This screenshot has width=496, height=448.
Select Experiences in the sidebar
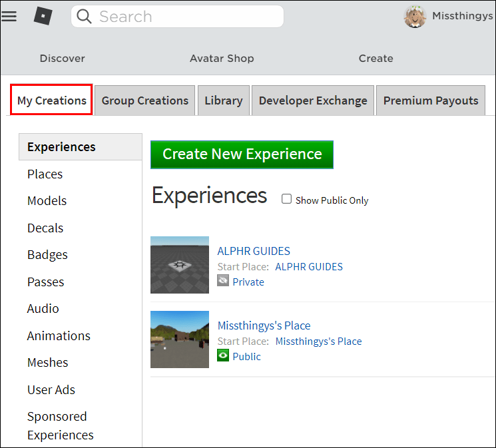click(x=81, y=147)
